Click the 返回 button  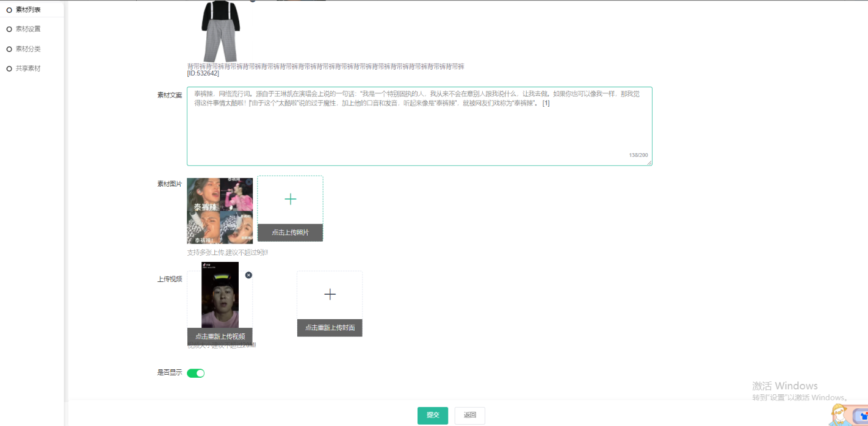[469, 415]
